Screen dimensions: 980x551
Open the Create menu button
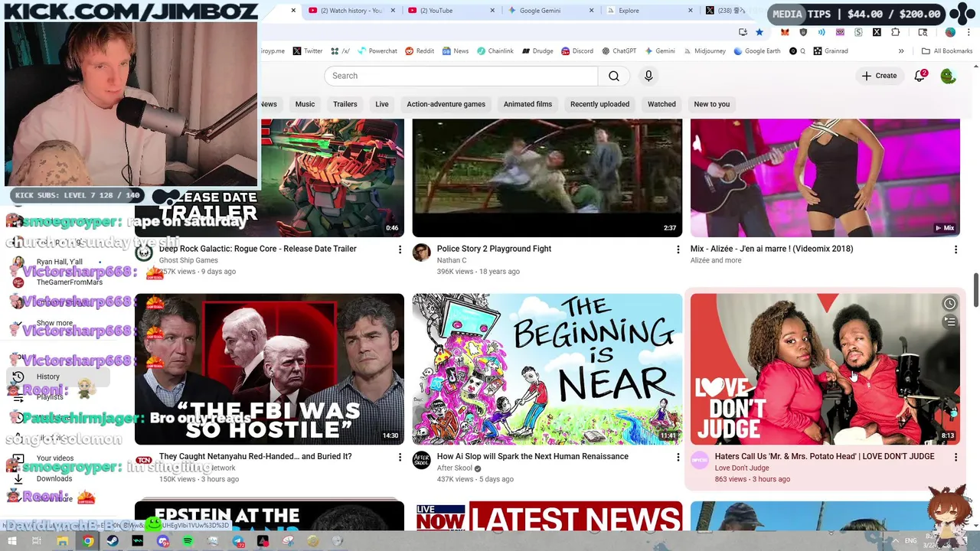(879, 76)
